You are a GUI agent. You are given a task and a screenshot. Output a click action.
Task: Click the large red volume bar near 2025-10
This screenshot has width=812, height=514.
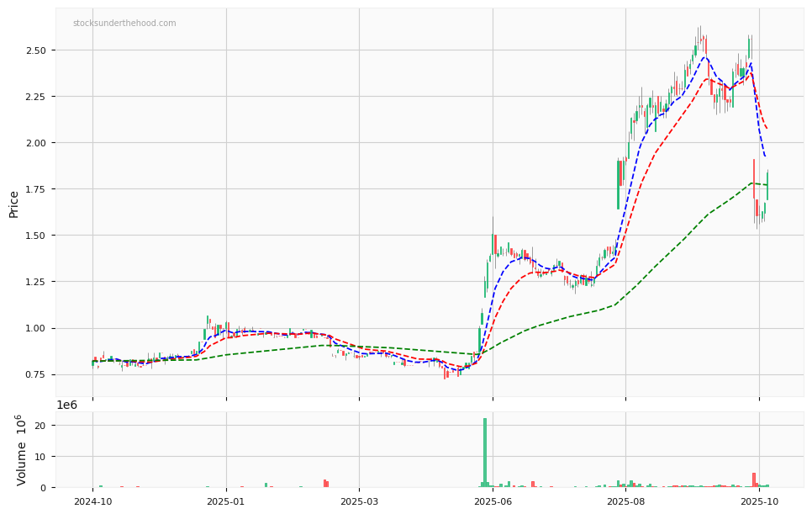coord(754,480)
